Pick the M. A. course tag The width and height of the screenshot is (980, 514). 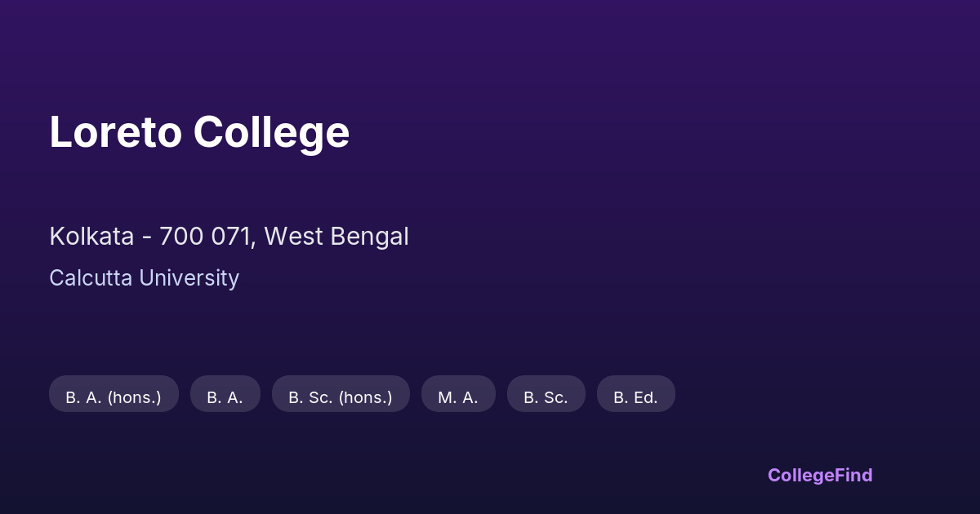(457, 397)
